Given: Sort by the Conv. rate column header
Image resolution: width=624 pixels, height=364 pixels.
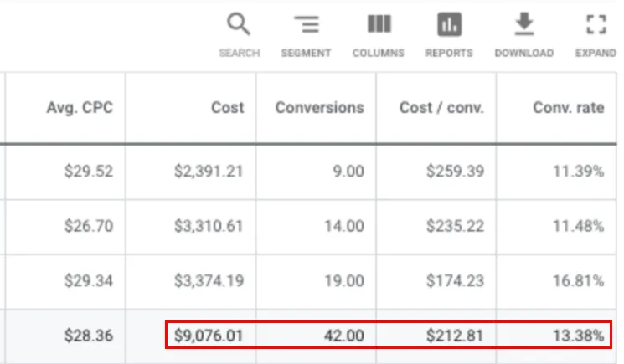Looking at the screenshot, I should click(569, 108).
